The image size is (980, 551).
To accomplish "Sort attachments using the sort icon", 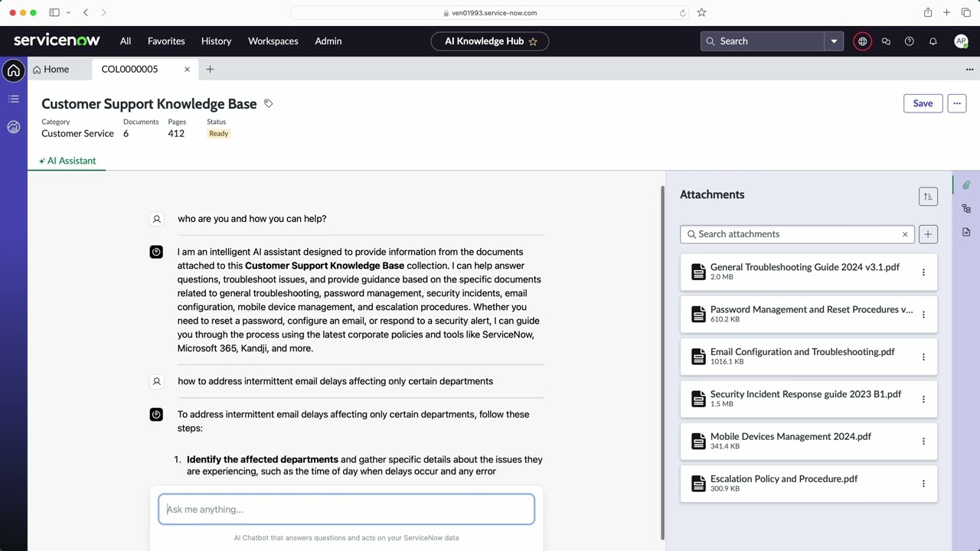I will click(928, 197).
